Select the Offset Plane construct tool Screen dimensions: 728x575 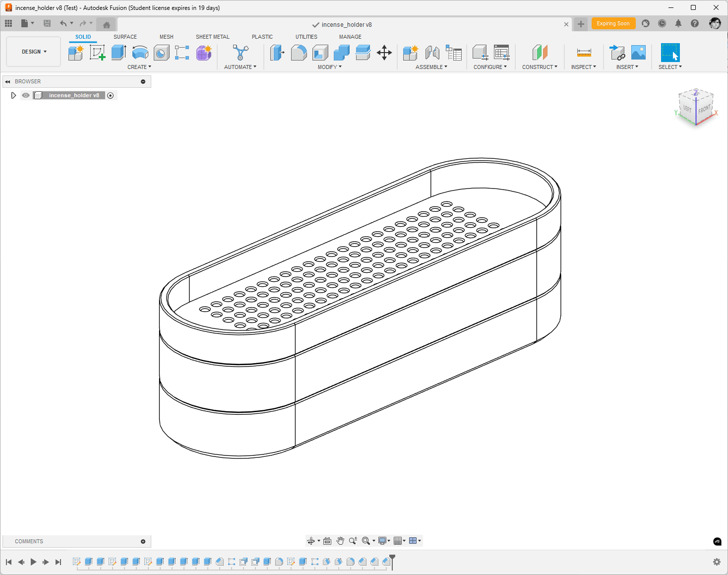[540, 53]
